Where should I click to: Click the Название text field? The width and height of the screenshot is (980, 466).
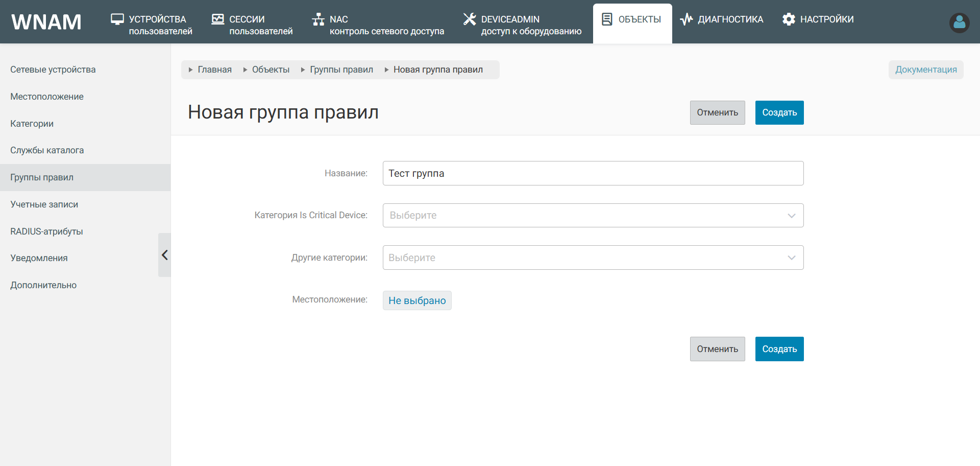(x=593, y=173)
